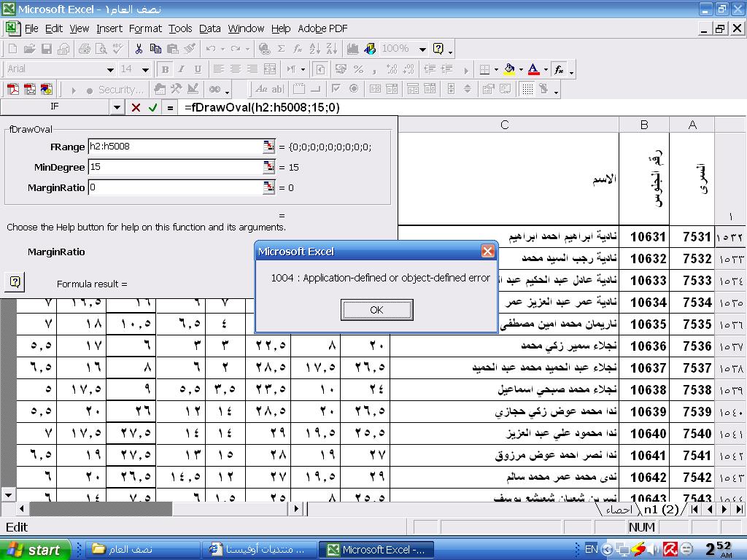
Task: Toggle Underline formatting button
Action: pyautogui.click(x=198, y=69)
